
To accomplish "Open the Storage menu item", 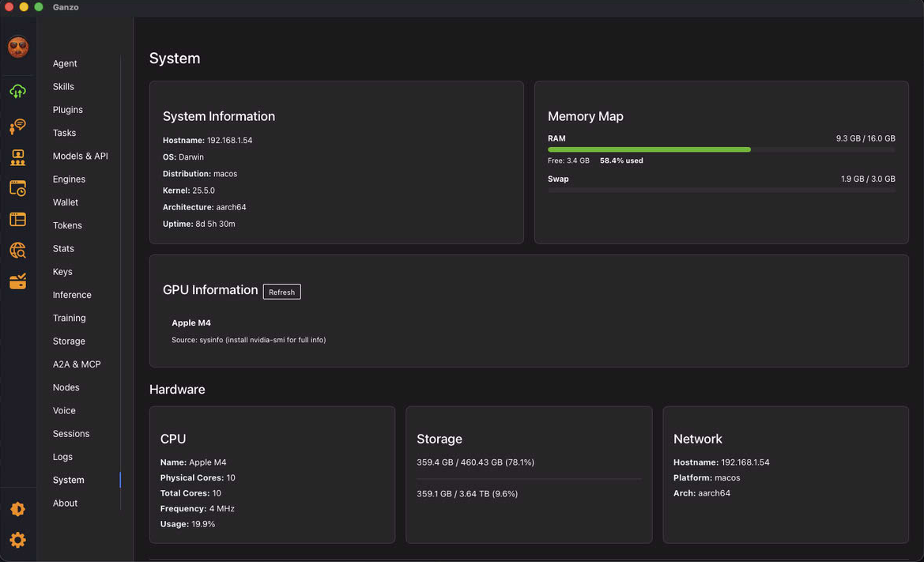I will tap(69, 341).
